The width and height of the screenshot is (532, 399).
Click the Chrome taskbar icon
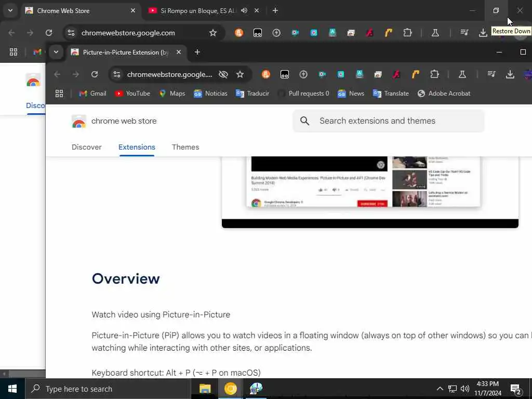click(230, 389)
